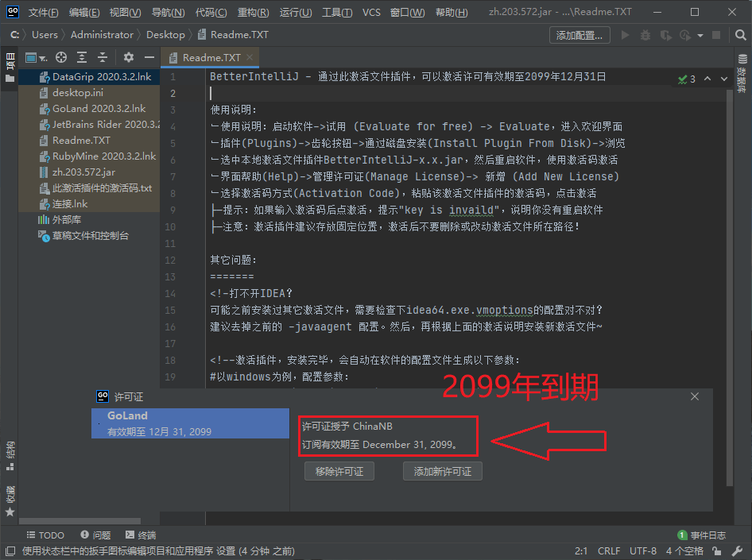The image size is (752, 560).
Task: Open the 问题 tool window
Action: pos(95,535)
